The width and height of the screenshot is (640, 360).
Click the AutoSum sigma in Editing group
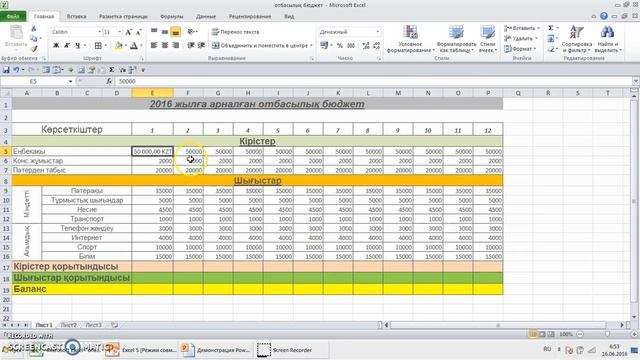click(x=551, y=28)
